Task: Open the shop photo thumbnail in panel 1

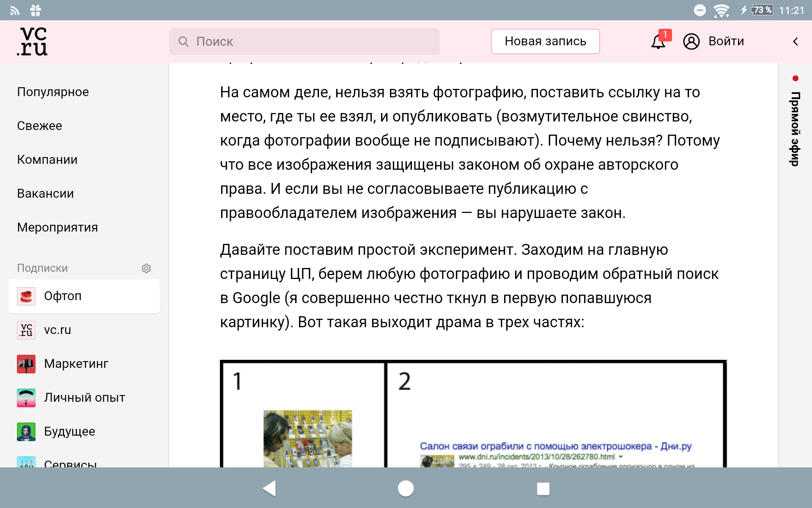Action: [307, 438]
